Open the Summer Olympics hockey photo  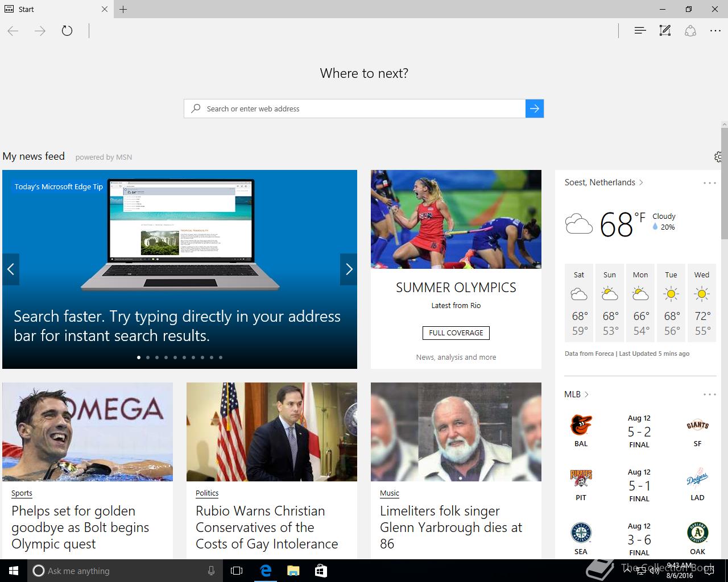point(456,219)
